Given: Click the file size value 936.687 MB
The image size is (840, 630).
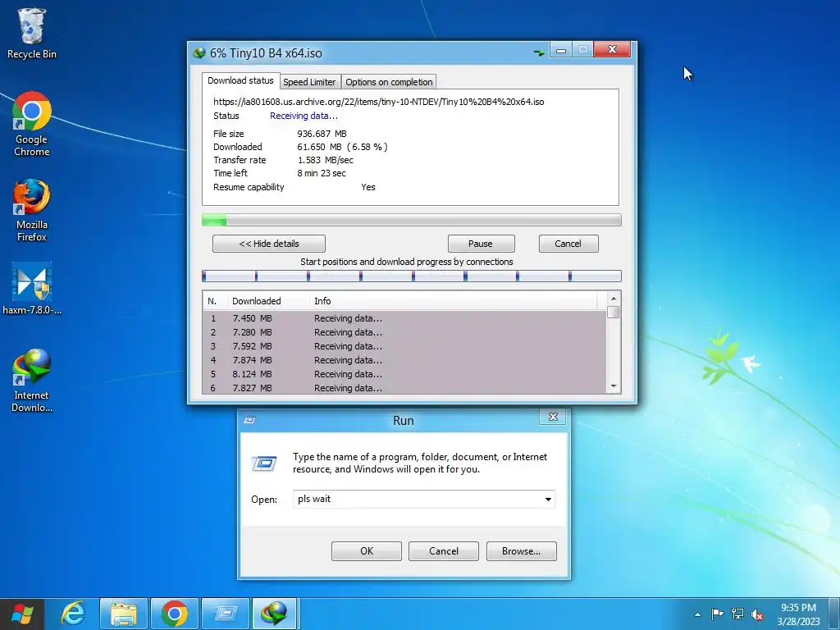Looking at the screenshot, I should pyautogui.click(x=322, y=134).
